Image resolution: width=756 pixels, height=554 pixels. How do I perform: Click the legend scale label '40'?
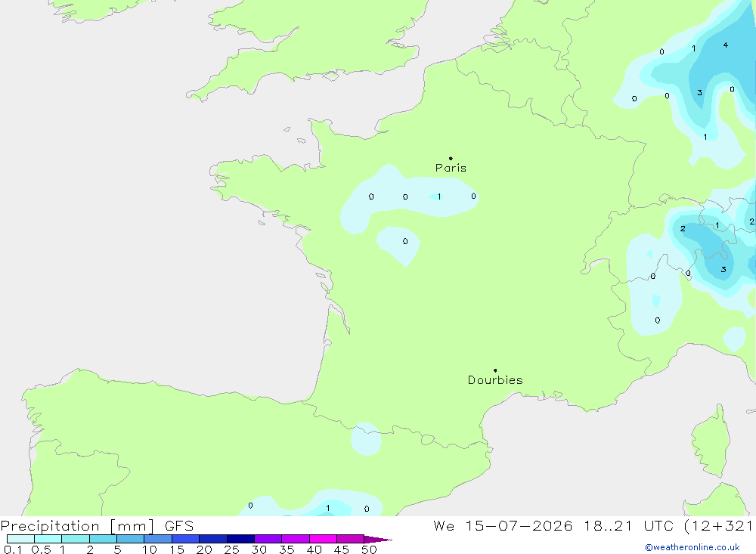(x=314, y=549)
